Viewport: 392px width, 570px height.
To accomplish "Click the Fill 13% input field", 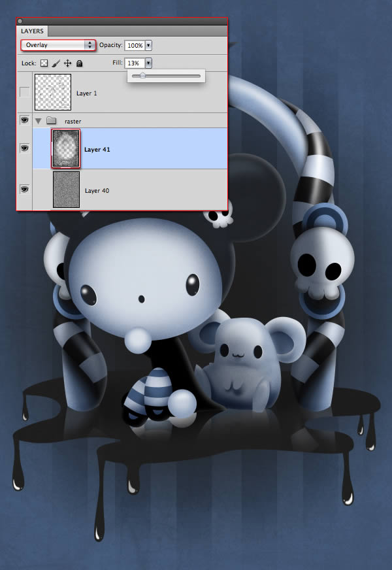I will tap(135, 63).
